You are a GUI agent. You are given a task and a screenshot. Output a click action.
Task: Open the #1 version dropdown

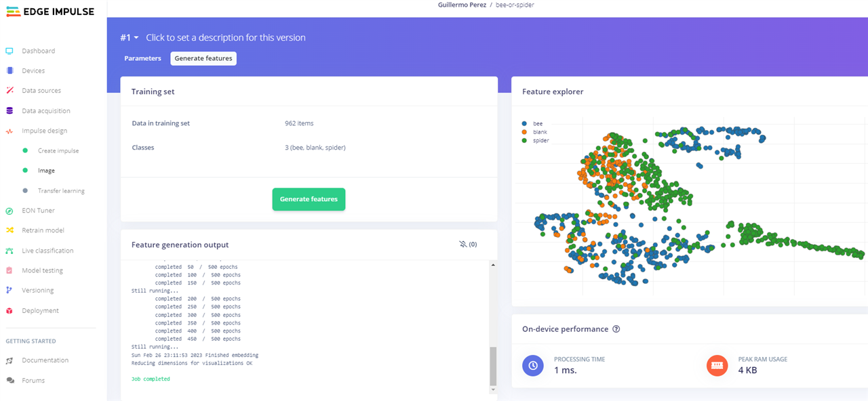[x=130, y=38]
